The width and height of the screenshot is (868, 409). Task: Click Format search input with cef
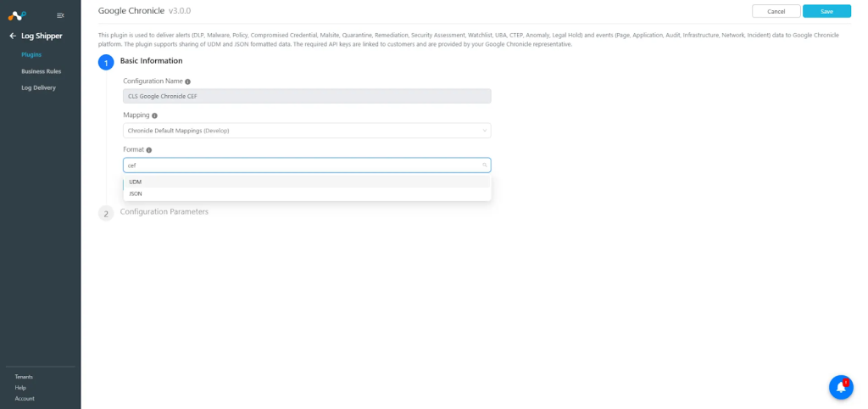(x=307, y=165)
